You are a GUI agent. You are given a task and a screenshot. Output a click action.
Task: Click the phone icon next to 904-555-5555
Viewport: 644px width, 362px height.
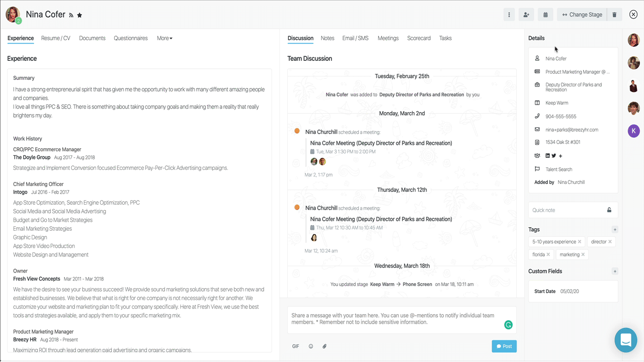click(537, 116)
